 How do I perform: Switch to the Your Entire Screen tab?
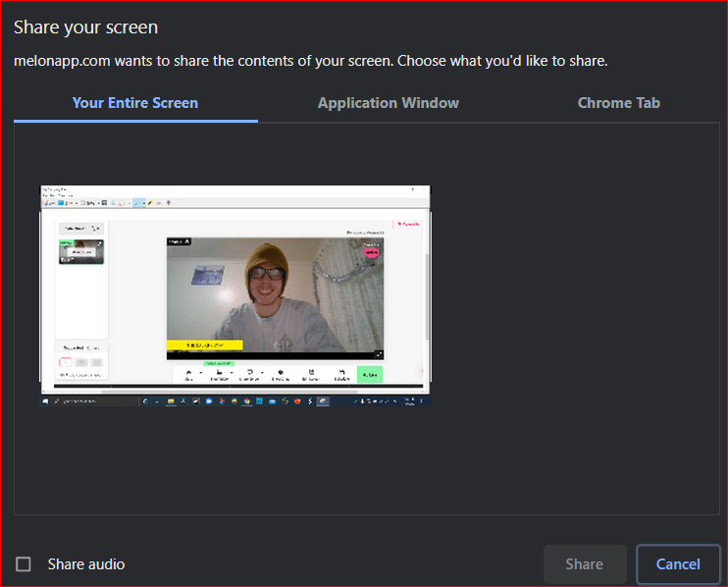point(135,103)
